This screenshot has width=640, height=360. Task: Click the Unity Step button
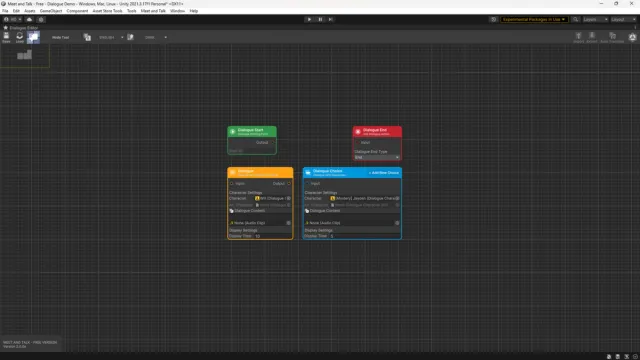tap(331, 19)
